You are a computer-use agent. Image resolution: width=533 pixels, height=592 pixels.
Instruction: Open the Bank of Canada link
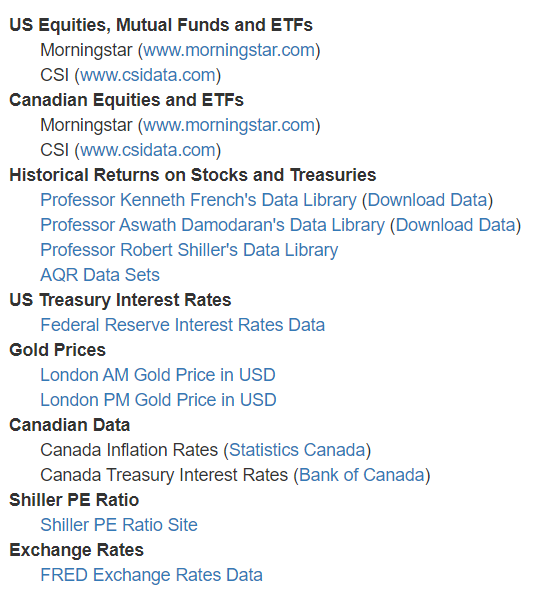pyautogui.click(x=362, y=475)
